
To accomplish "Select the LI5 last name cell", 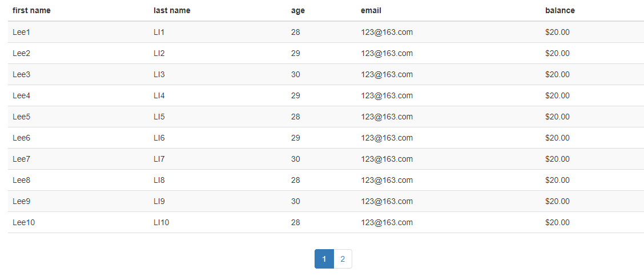I will point(159,117).
